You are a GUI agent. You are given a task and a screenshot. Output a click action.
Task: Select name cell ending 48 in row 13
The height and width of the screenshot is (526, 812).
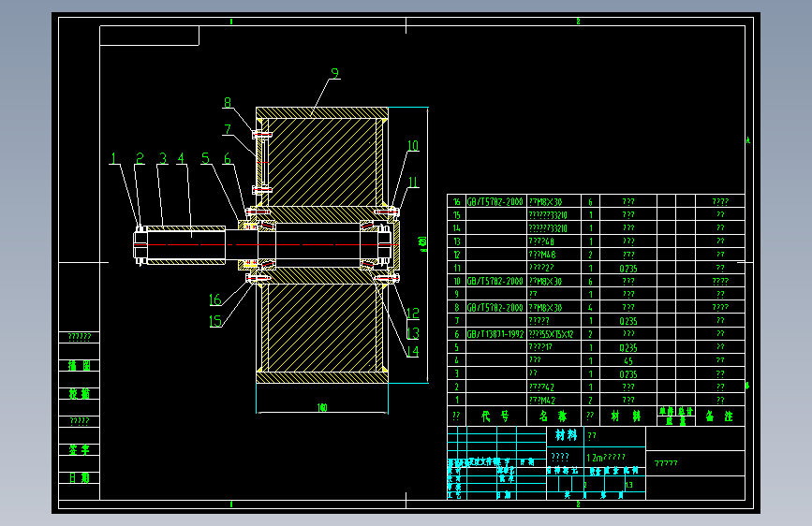541,241
